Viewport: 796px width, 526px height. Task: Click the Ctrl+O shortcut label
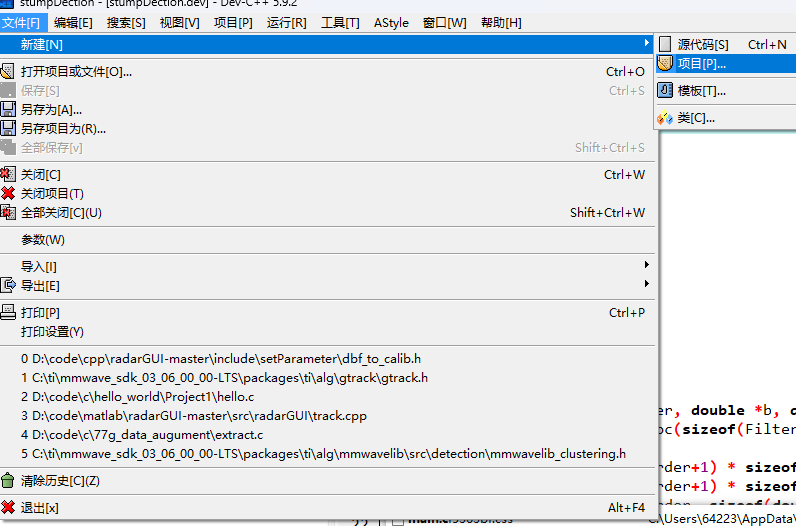pos(625,72)
